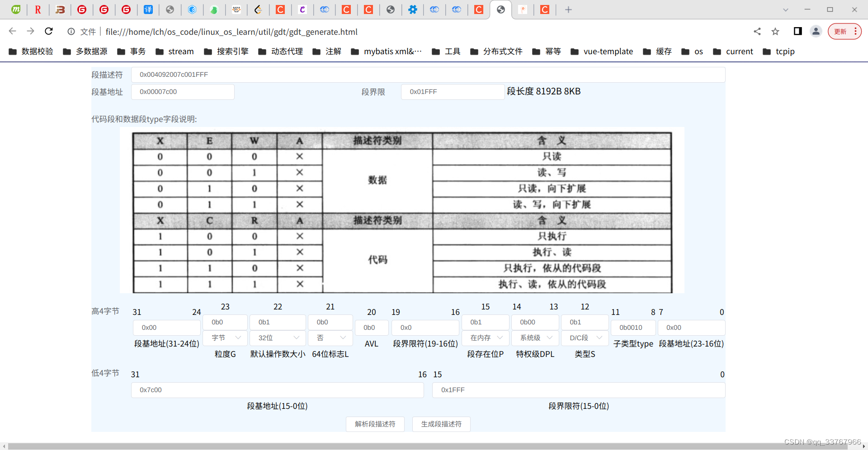This screenshot has width=868, height=450.
Task: Click the address bar URL
Action: (x=231, y=32)
